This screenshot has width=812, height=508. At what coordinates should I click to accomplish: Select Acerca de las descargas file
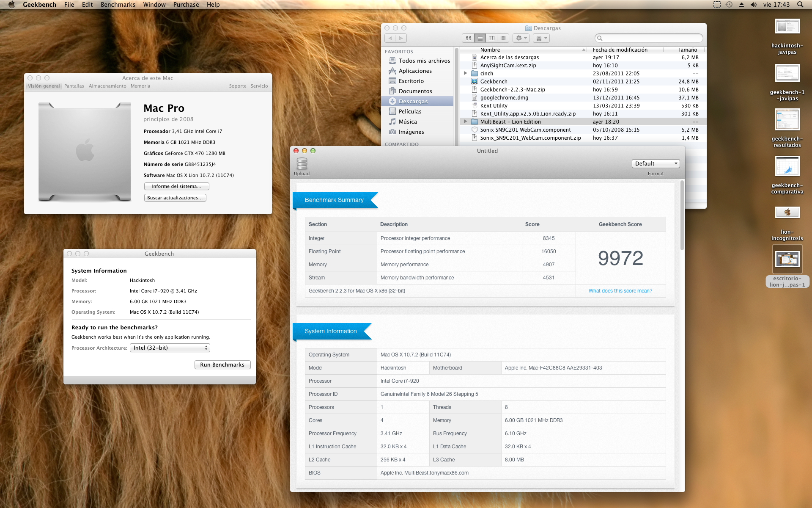click(583, 57)
